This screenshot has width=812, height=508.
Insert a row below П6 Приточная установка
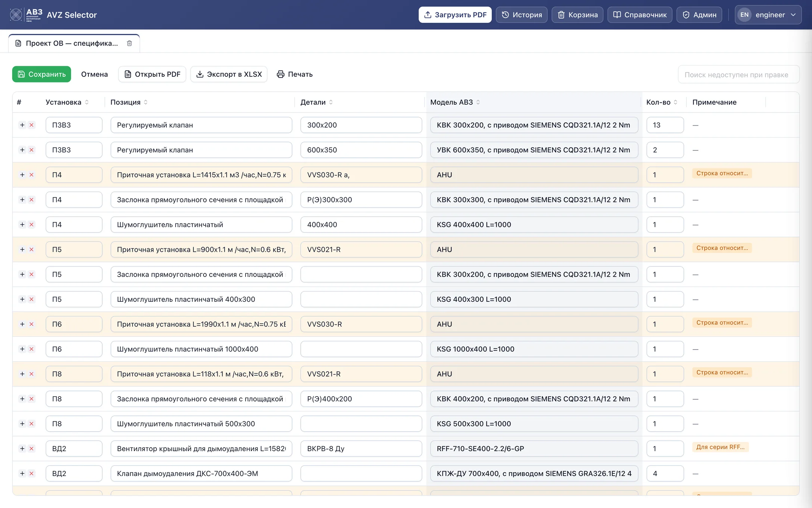(x=22, y=324)
